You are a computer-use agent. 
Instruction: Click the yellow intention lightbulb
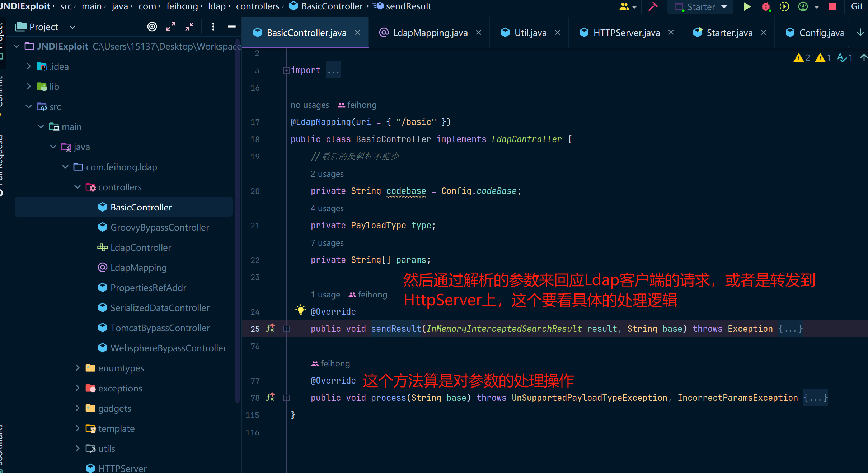(x=301, y=310)
